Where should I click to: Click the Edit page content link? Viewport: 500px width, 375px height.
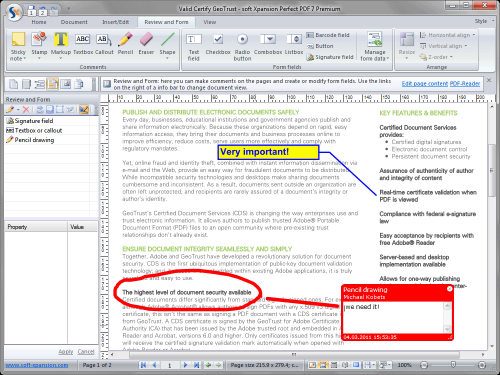425,84
